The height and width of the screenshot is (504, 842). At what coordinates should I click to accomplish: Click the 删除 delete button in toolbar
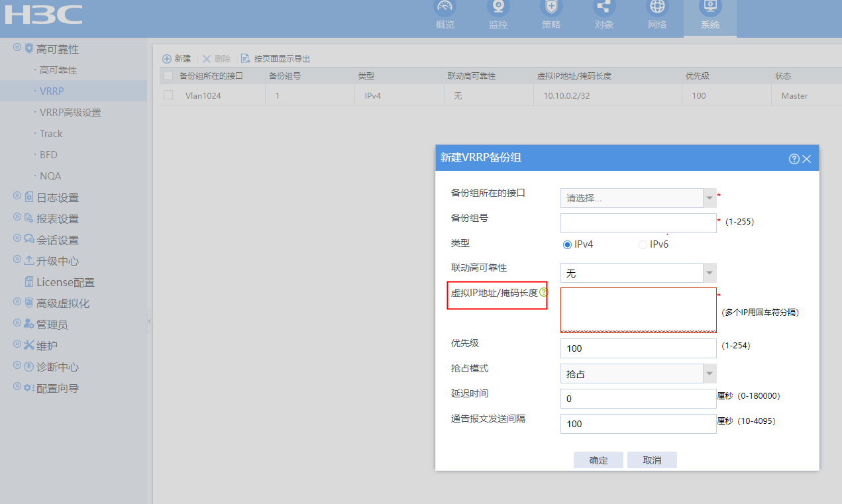coord(217,59)
